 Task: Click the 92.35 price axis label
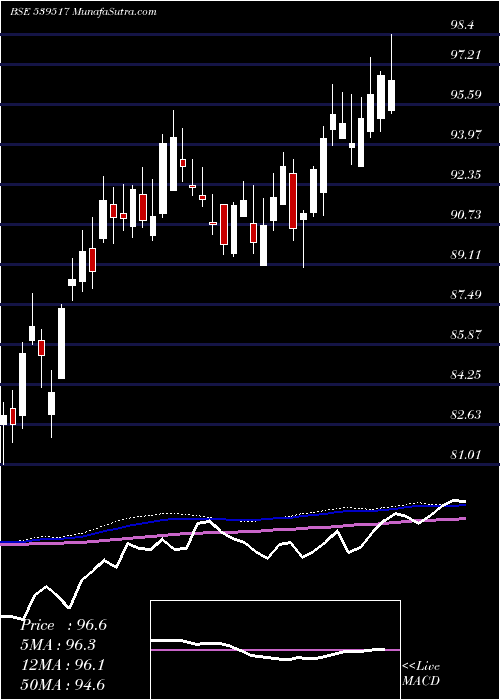pos(466,175)
